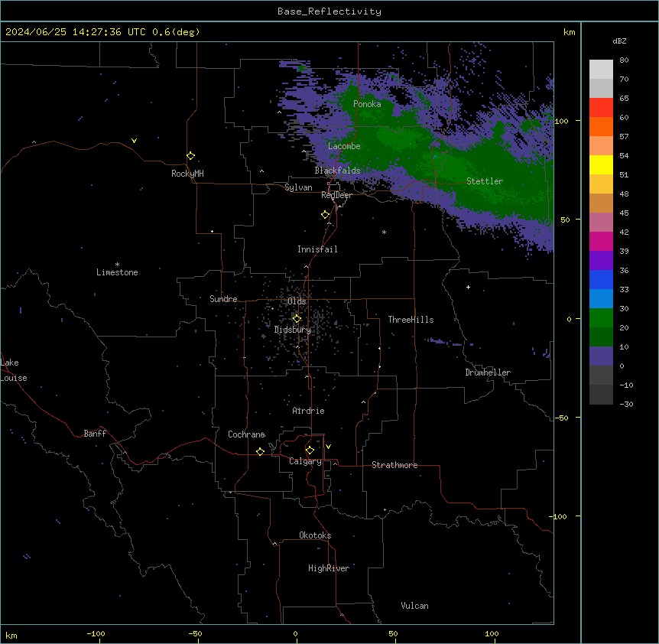This screenshot has height=644, width=659.
Task: Click the 0 dBZ slate purple swatch
Action: coord(601,356)
